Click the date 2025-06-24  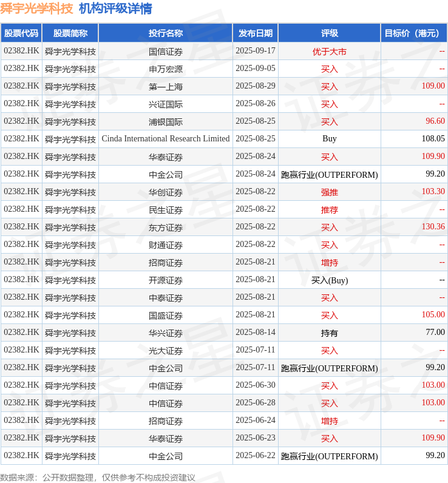[256, 420]
